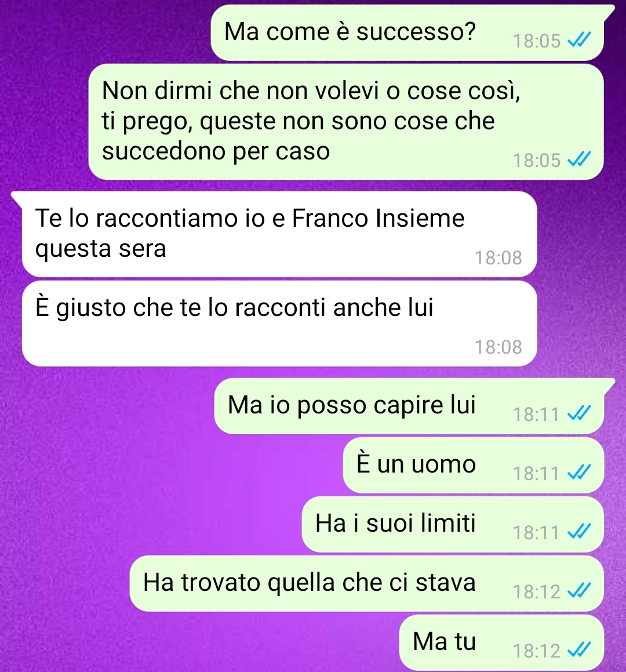Viewport: 626px width, 672px height.
Task: Tap the 18:08 timestamp under 'questa sera'
Action: tap(498, 257)
